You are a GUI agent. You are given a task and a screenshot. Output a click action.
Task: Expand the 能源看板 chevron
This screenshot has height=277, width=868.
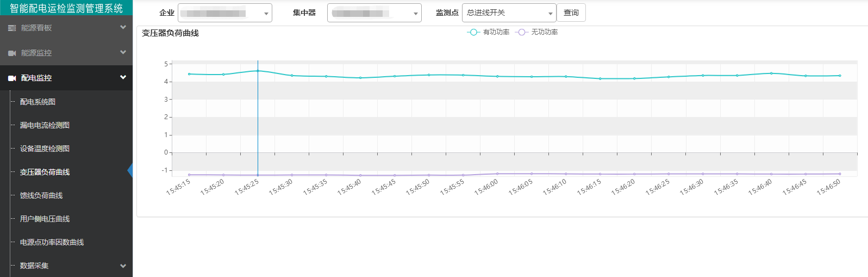pos(123,27)
